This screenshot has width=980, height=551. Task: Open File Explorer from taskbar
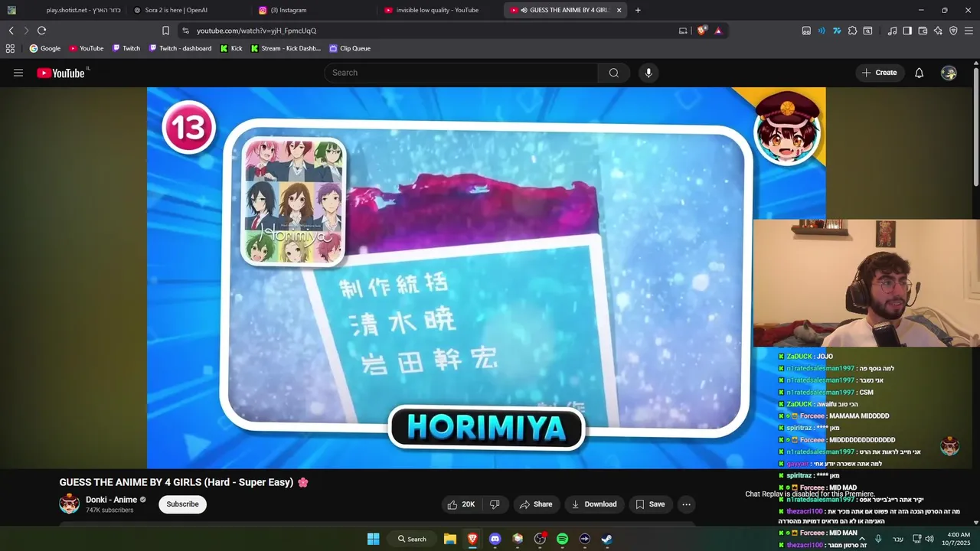click(450, 539)
